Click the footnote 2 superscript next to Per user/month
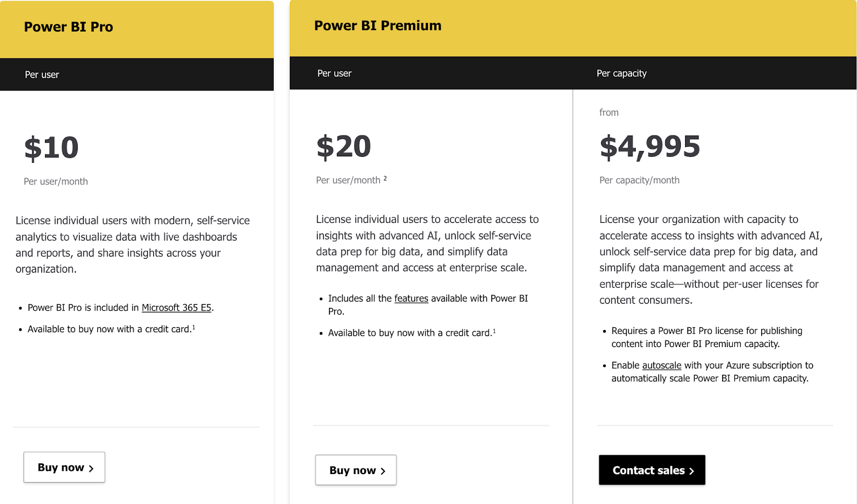 (385, 177)
